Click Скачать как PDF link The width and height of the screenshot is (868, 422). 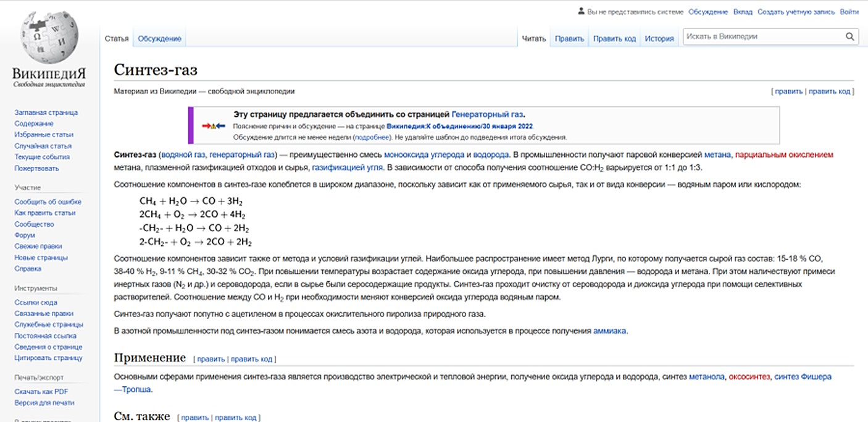click(41, 391)
